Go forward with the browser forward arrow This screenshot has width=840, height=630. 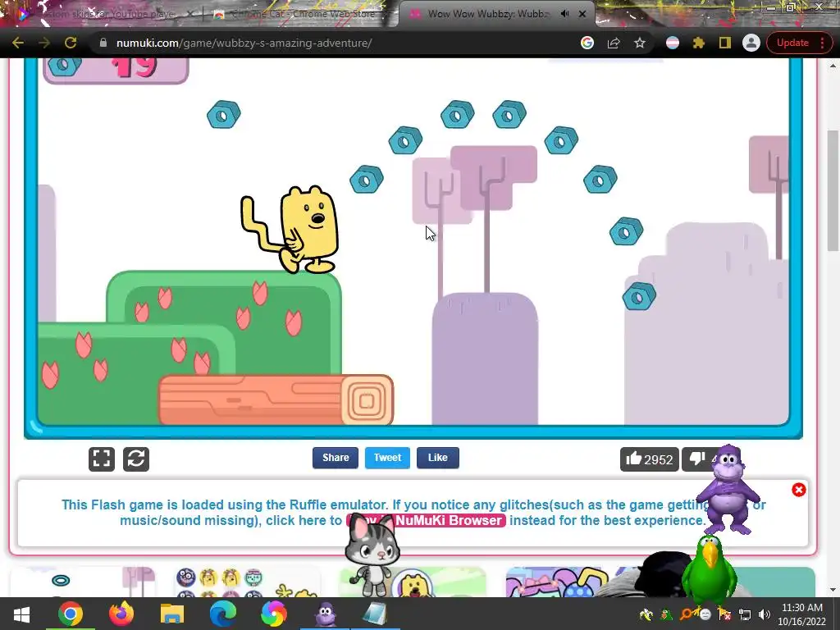[x=44, y=43]
